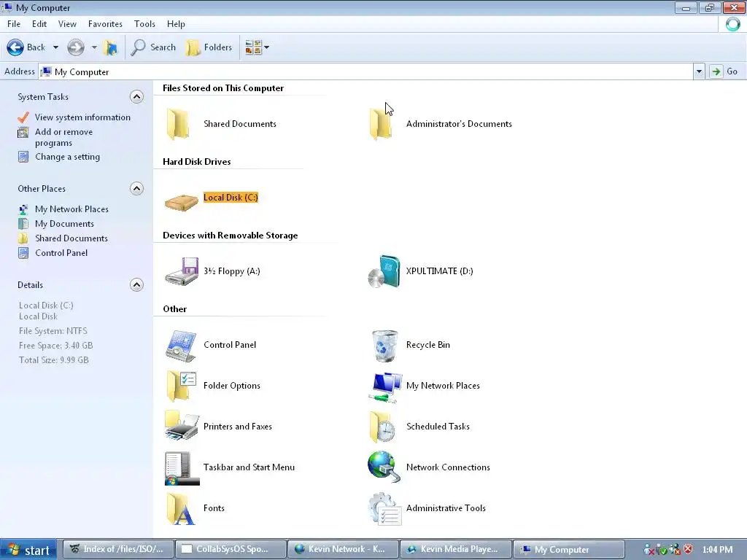
Task: Open the Taskbar and Start Menu icon
Action: point(182,468)
